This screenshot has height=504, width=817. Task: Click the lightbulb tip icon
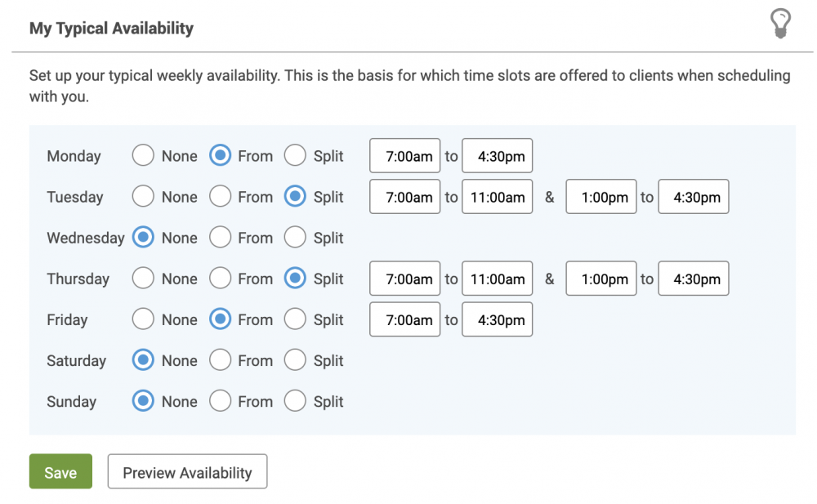click(x=780, y=24)
